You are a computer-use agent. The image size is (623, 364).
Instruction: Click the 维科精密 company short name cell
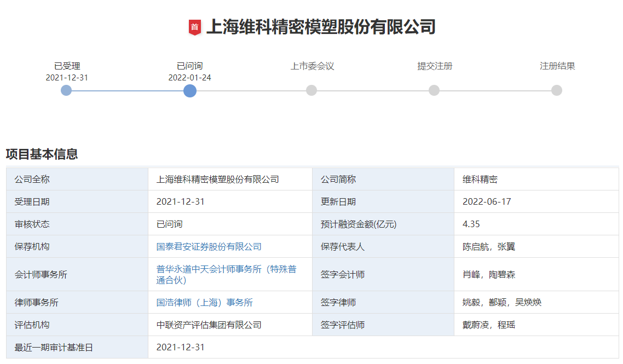[x=480, y=180]
